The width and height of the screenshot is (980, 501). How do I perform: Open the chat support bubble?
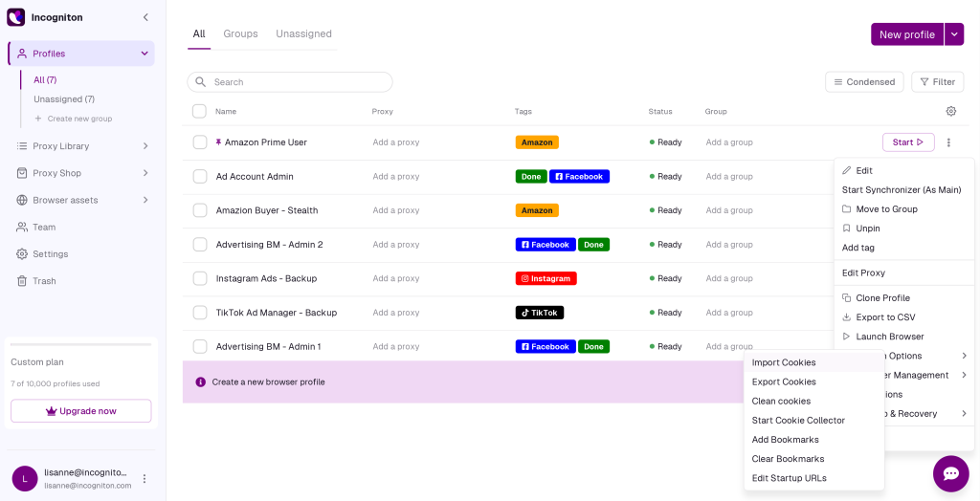click(x=950, y=473)
